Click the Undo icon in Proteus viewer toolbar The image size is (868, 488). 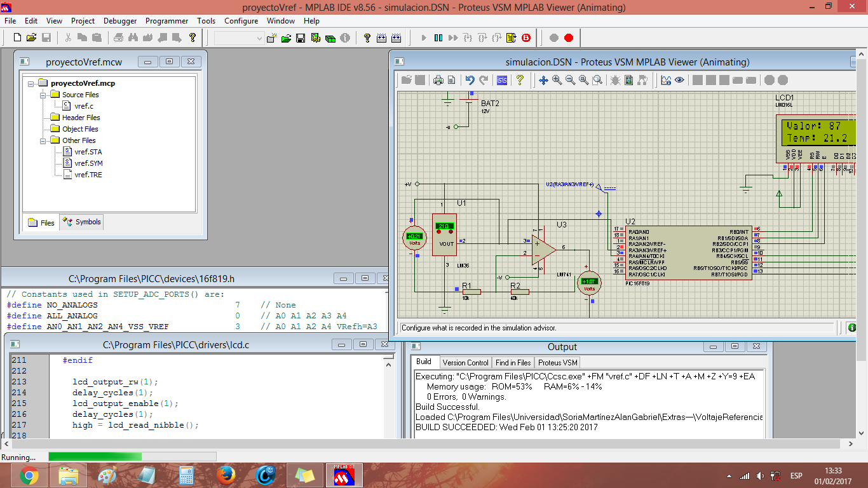[470, 80]
